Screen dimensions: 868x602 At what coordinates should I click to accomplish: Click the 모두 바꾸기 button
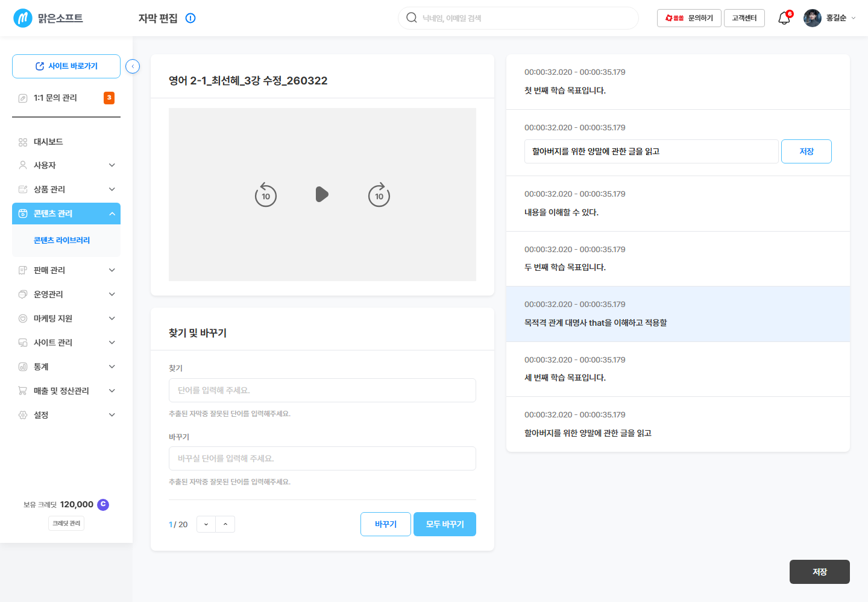tap(445, 524)
